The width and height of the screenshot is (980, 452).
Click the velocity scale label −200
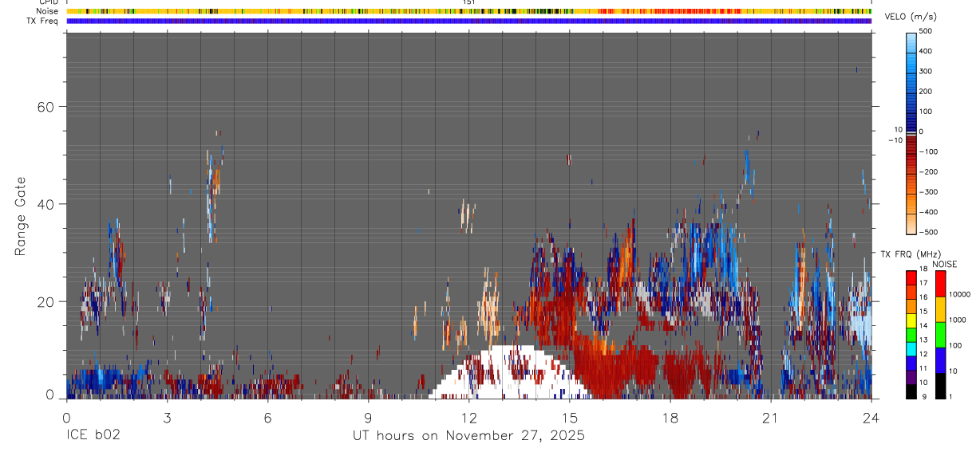929,171
